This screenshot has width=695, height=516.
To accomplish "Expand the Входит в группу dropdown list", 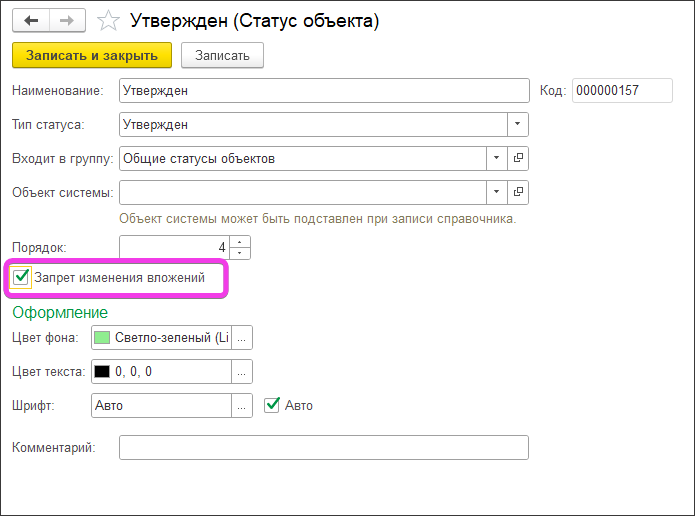I will (497, 158).
